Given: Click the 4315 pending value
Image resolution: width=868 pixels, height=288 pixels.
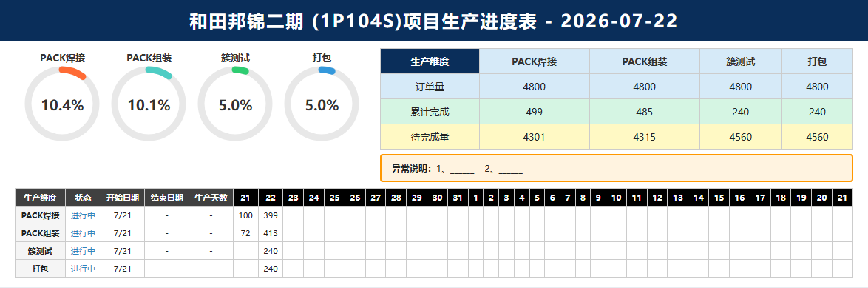Looking at the screenshot, I should (645, 137).
